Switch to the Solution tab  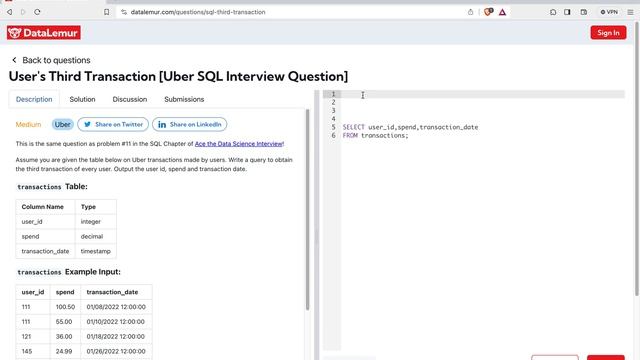pos(82,99)
